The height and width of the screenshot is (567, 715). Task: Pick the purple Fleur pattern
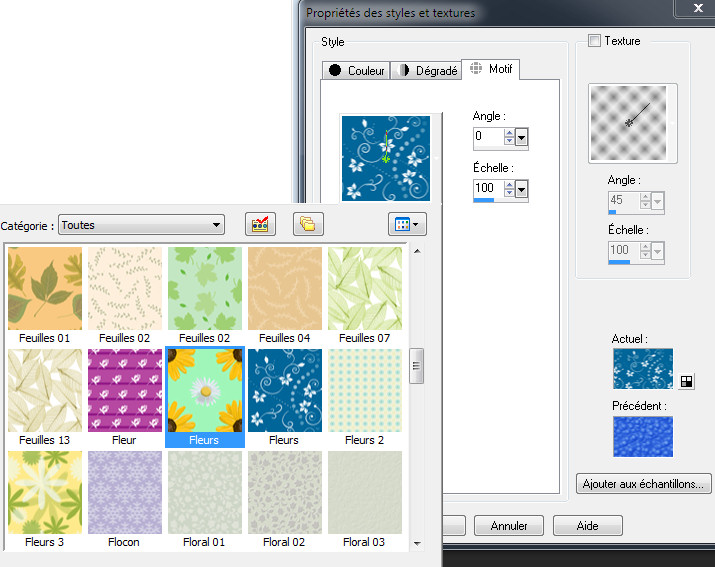[x=125, y=389]
